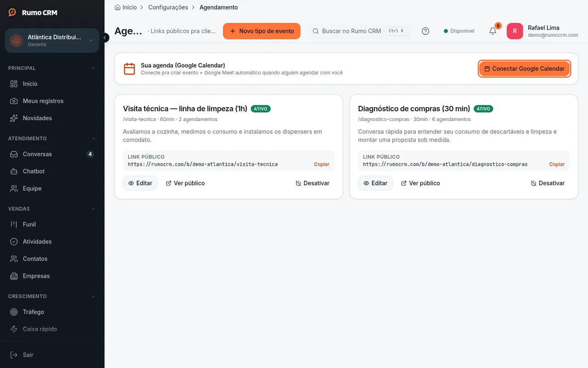
Task: Open the Disponível status selector
Action: 459,31
